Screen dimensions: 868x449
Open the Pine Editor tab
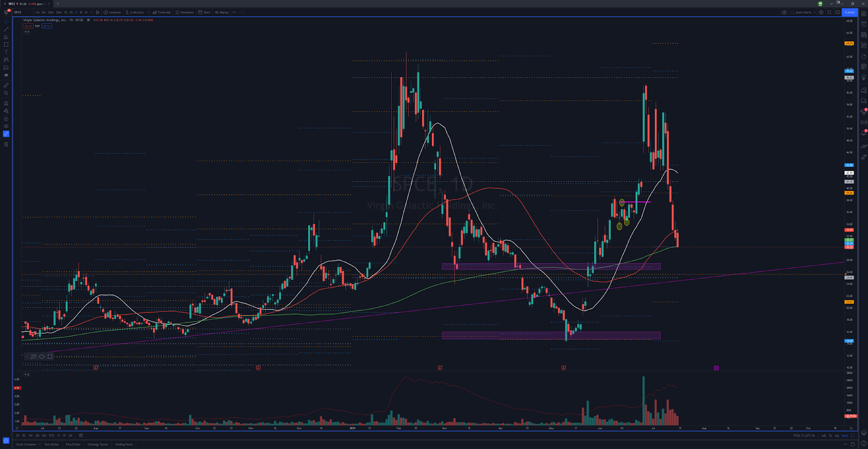point(73,444)
